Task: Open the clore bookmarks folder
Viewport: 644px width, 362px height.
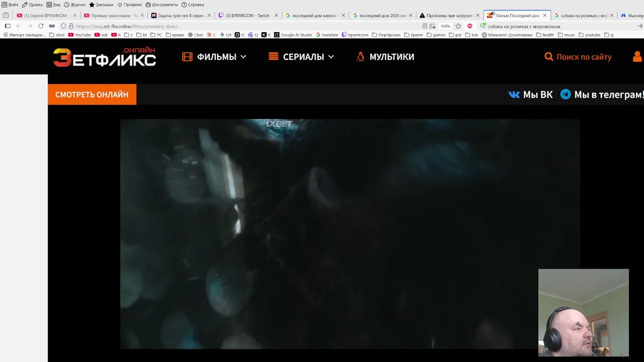Action: point(57,35)
